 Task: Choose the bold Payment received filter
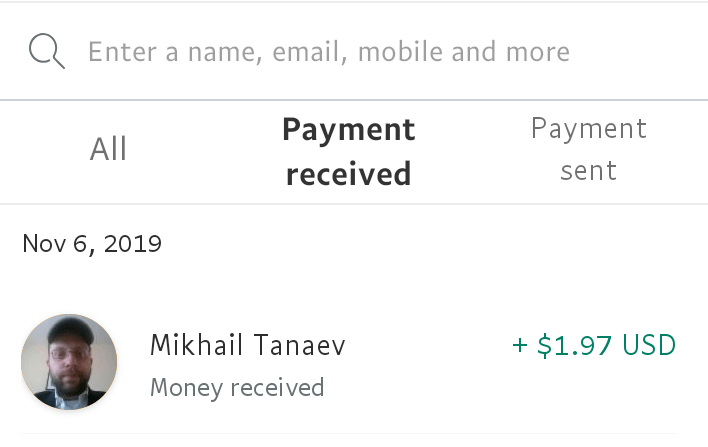[x=348, y=151]
